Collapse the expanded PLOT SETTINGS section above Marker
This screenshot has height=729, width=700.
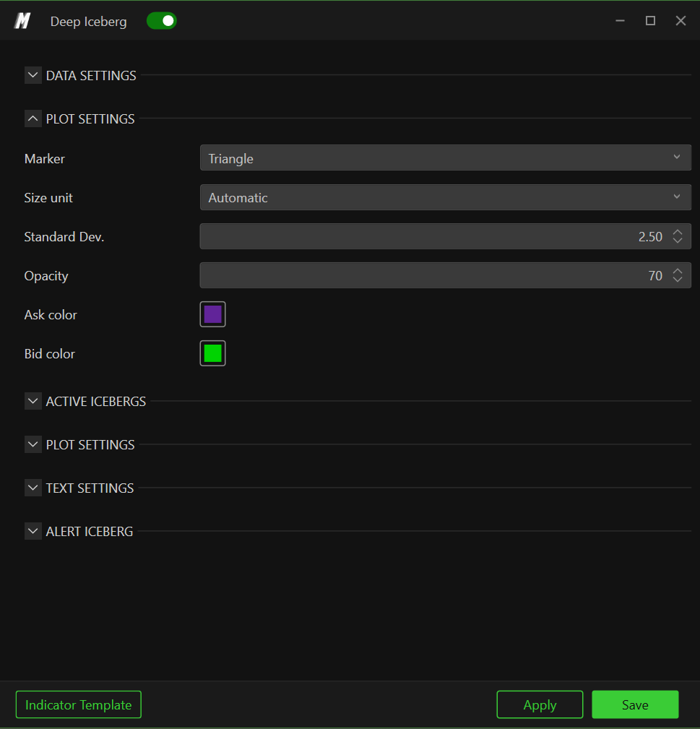click(33, 118)
